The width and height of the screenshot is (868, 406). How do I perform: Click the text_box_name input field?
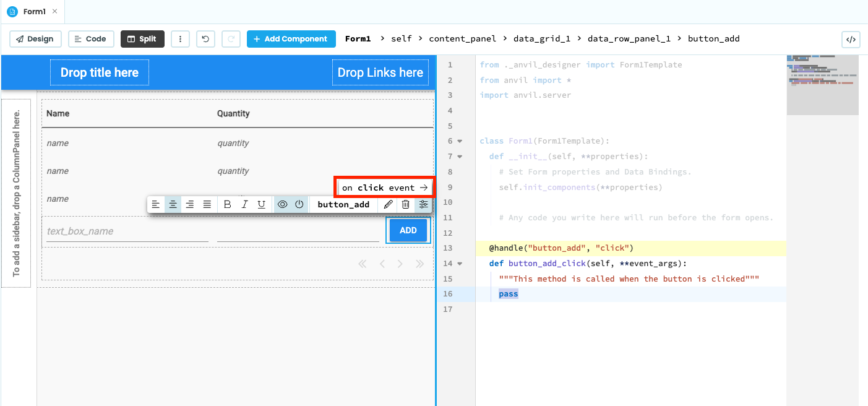pos(127,231)
